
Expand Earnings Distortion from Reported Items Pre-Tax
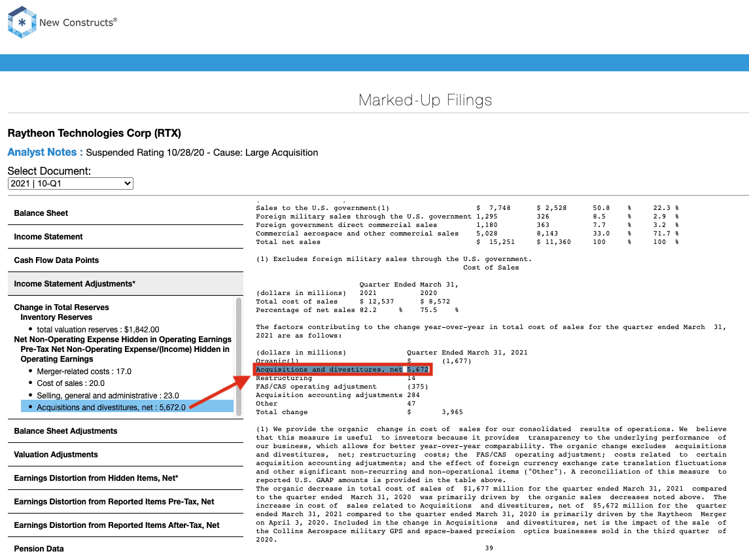point(126,502)
